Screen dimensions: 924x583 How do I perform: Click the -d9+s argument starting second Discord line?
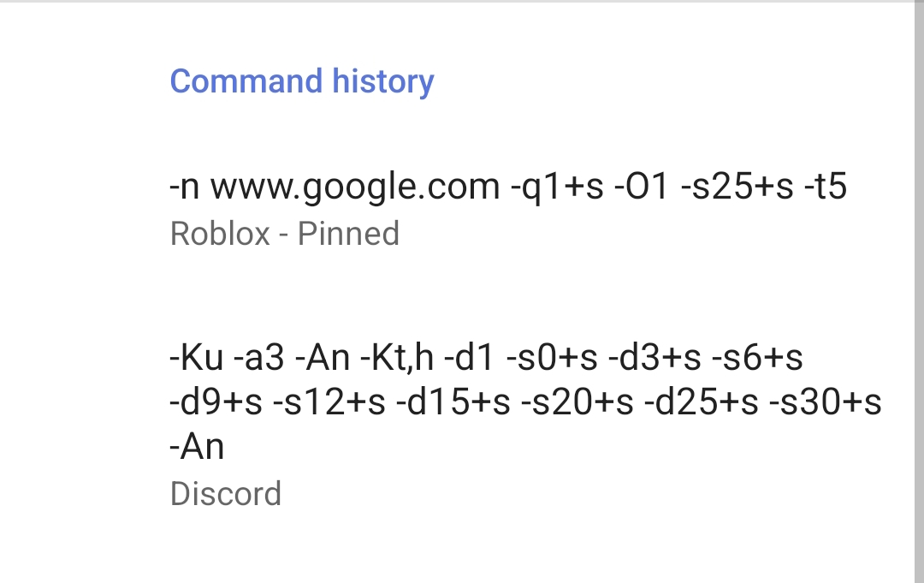[x=216, y=402]
